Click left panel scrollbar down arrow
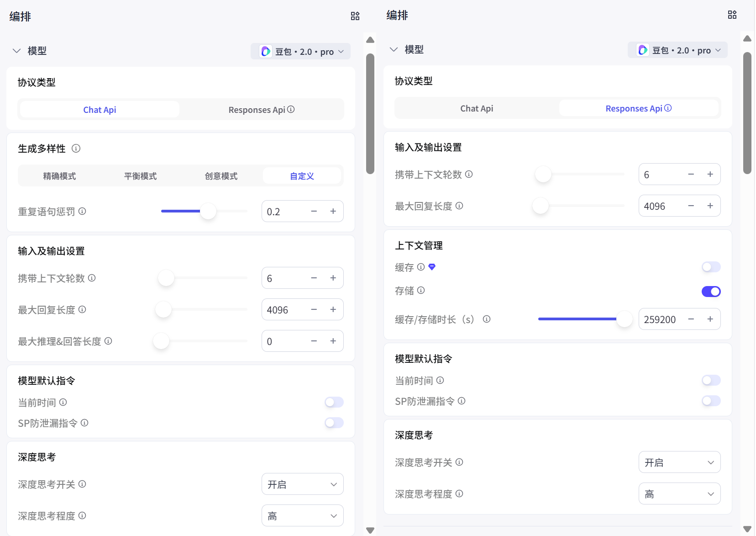 (x=370, y=531)
